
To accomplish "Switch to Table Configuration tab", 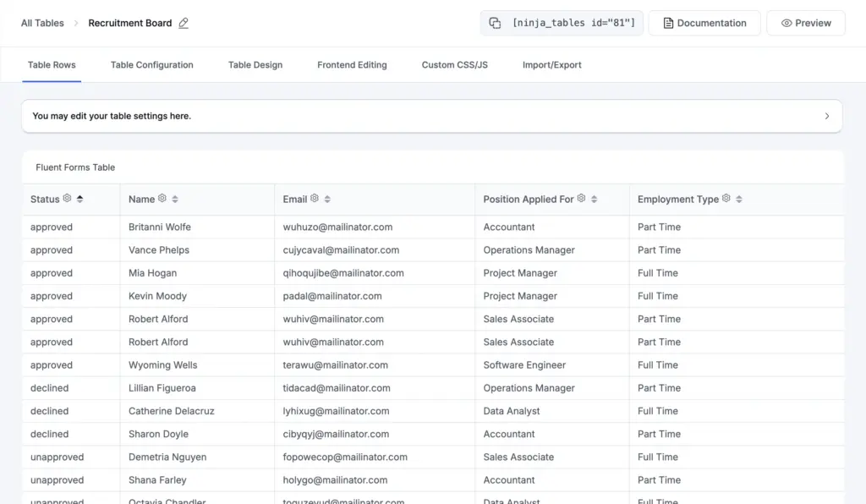I will click(x=152, y=64).
